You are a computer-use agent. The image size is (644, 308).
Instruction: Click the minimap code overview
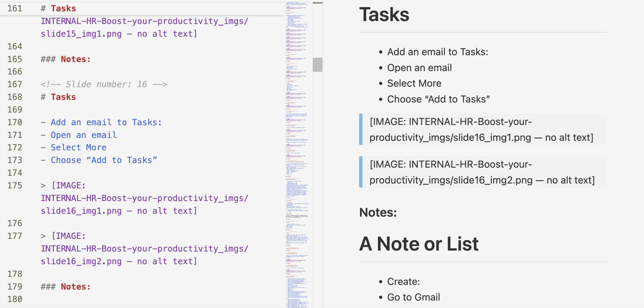[298, 155]
